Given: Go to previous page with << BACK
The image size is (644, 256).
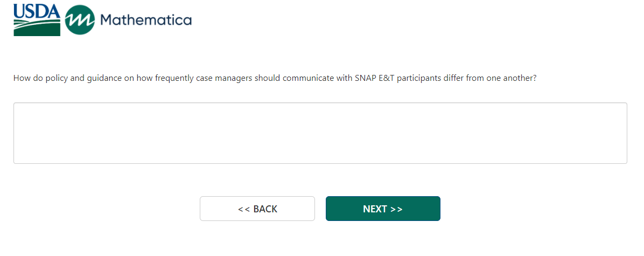Looking at the screenshot, I should click(x=257, y=209).
